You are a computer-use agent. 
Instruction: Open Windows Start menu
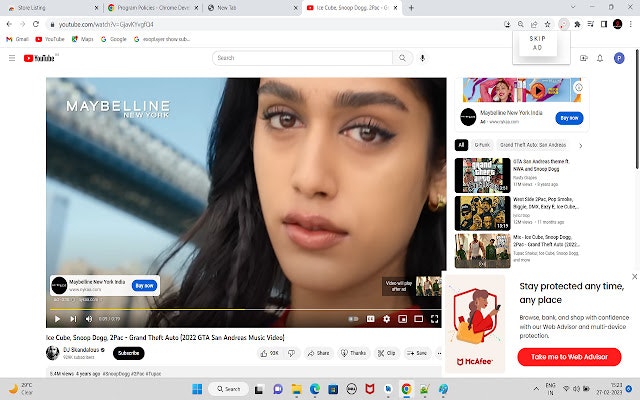pos(197,389)
